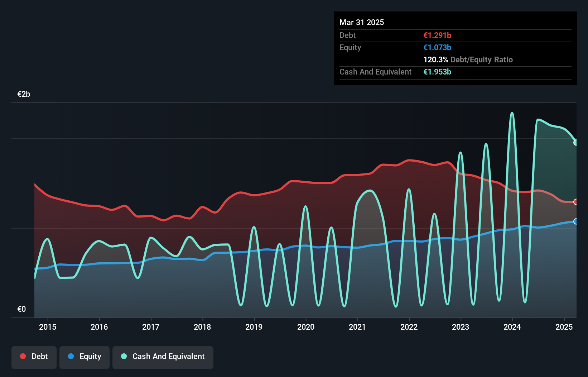Click the Debt label in tooltip

347,35
